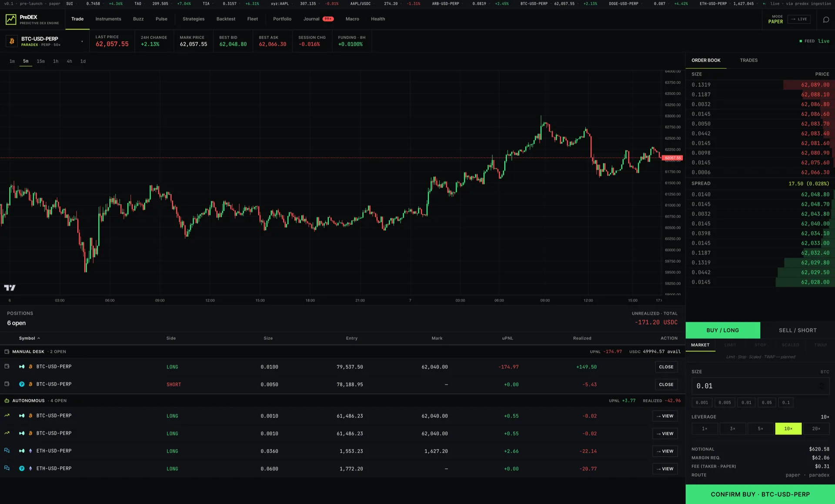Open the Instruments tab
Image resolution: width=835 pixels, height=504 pixels.
108,19
